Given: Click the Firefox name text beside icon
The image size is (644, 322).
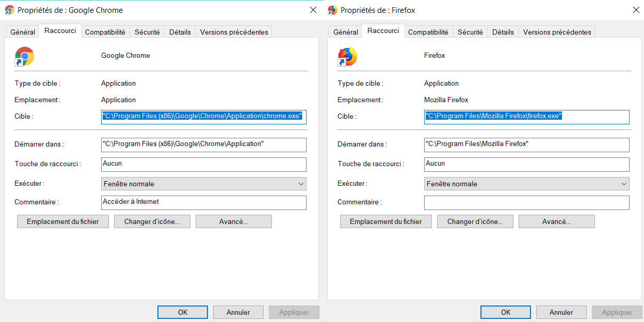Looking at the screenshot, I should (434, 55).
